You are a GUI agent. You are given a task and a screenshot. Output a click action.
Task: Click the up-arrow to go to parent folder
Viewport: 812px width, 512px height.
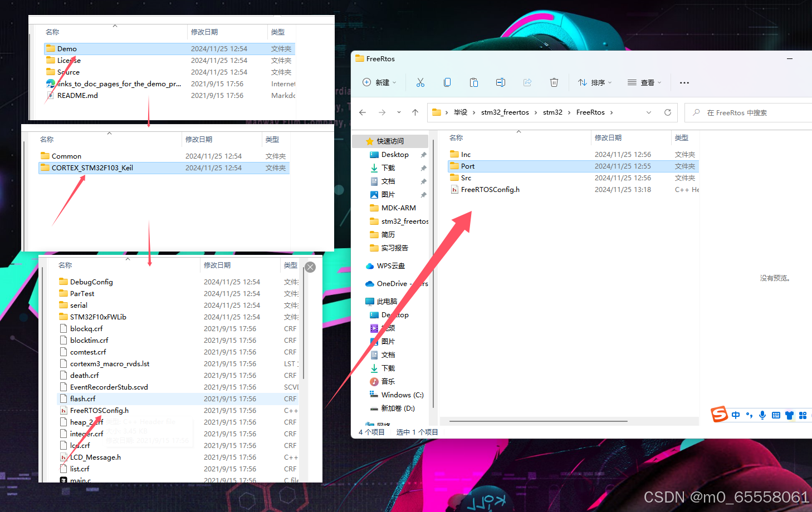click(x=415, y=112)
